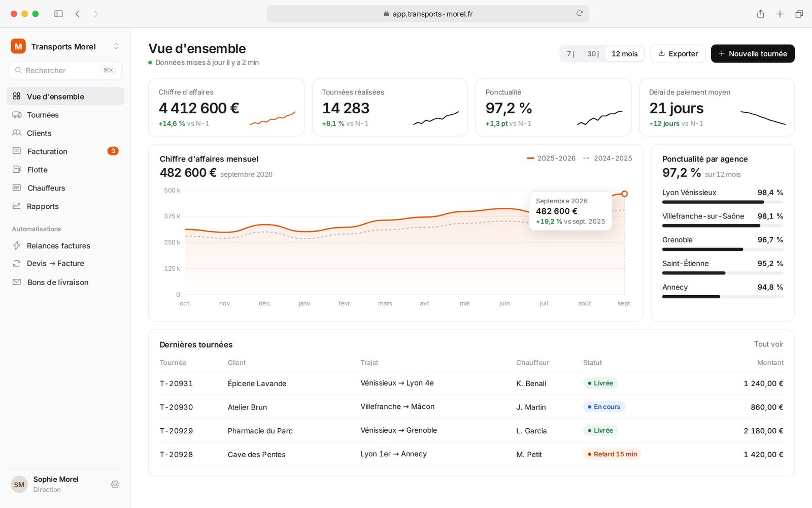Select client Pharmacie du Parc
Screen dimensions: 812x508
pyautogui.click(x=260, y=431)
